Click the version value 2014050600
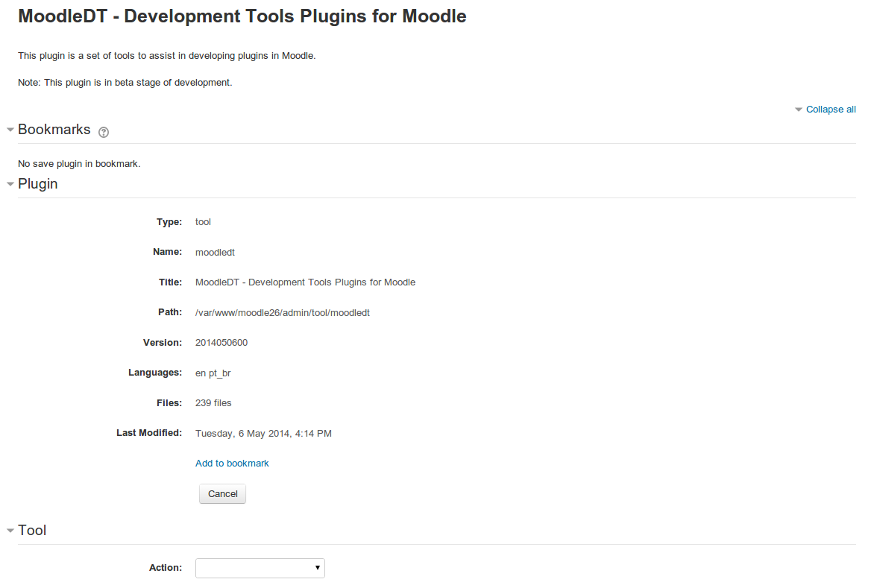The width and height of the screenshot is (880, 588). pos(221,343)
